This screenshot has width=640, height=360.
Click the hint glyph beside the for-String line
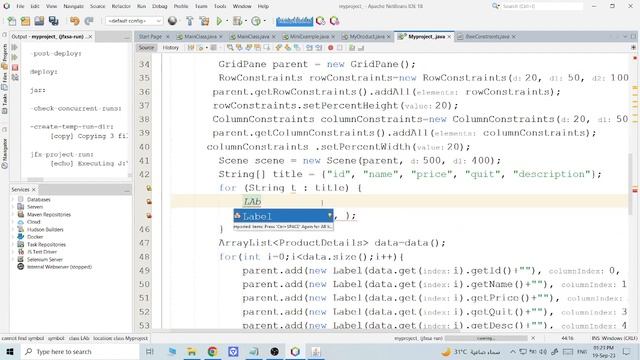click(149, 188)
